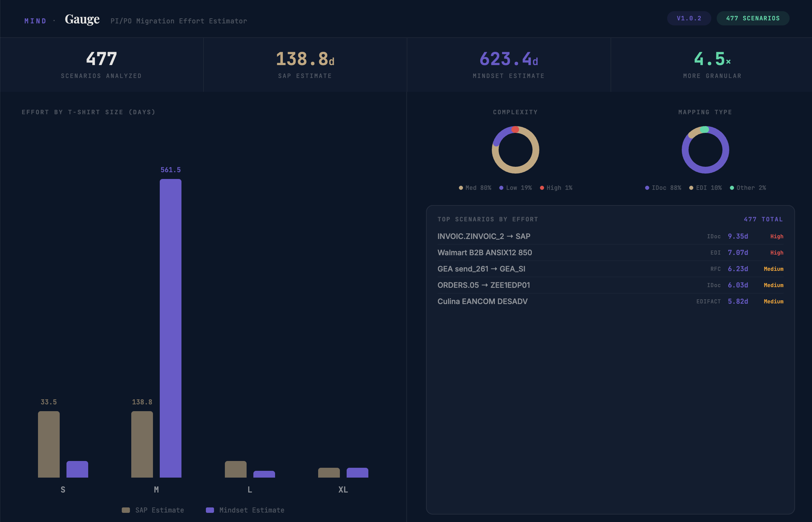Select the Walmart B2B ANSIX12 850 row
Image resolution: width=812 pixels, height=522 pixels.
coord(485,253)
